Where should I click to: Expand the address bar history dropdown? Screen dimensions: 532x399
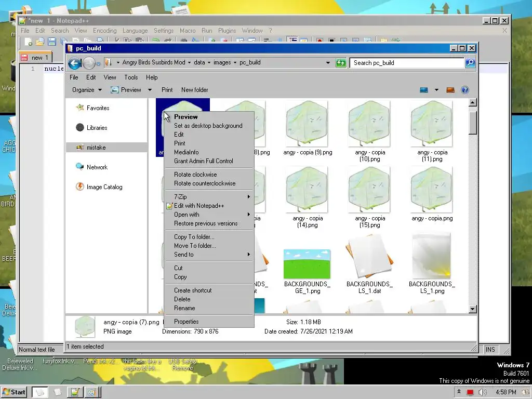(328, 63)
